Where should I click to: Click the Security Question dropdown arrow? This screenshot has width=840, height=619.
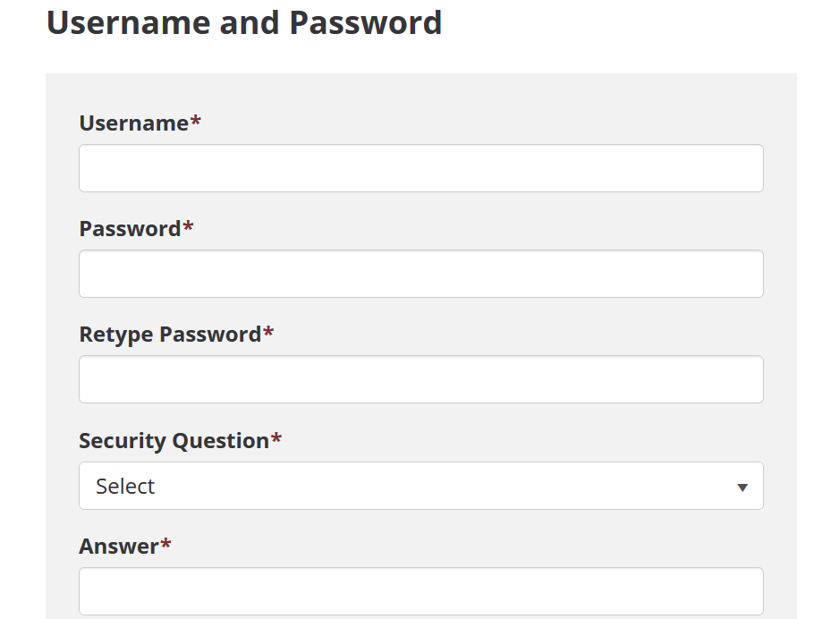tap(742, 488)
